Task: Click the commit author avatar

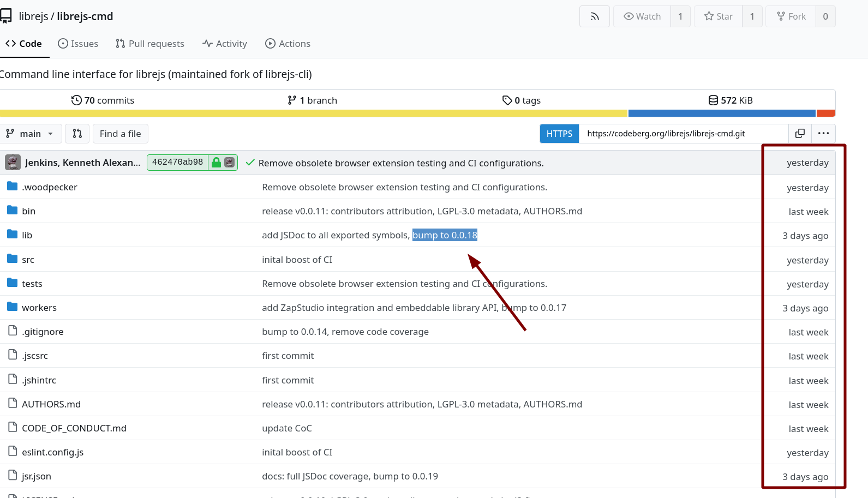Action: (13, 163)
